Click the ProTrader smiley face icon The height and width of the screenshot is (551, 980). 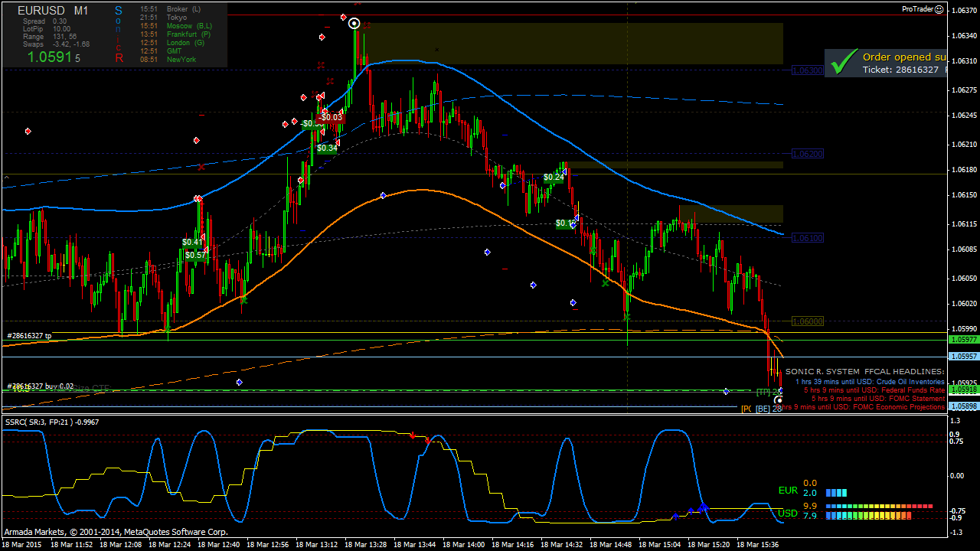coord(939,9)
